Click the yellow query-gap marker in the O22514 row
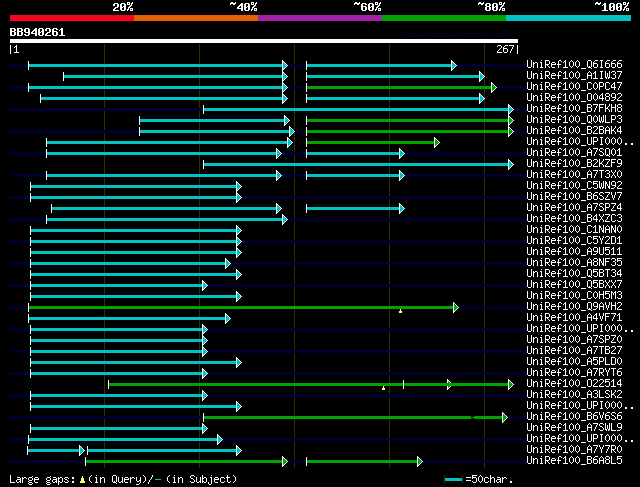The height and width of the screenshot is (487, 640). 383,388
